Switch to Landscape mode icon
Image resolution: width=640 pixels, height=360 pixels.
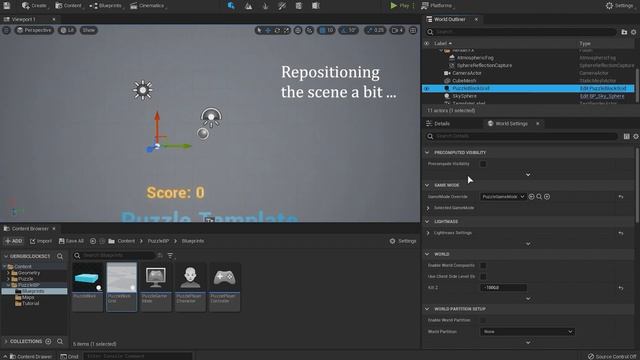tap(248, 6)
